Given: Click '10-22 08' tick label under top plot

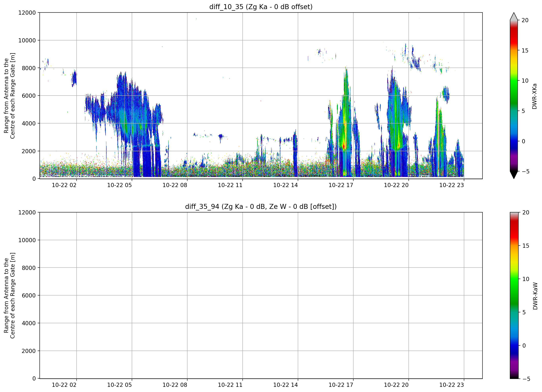Looking at the screenshot, I should 175,185.
